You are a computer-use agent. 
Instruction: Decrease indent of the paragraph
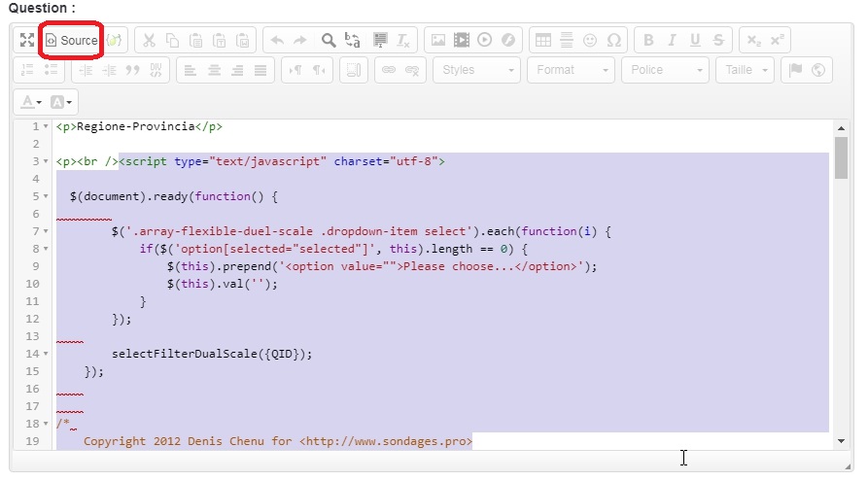(x=86, y=70)
